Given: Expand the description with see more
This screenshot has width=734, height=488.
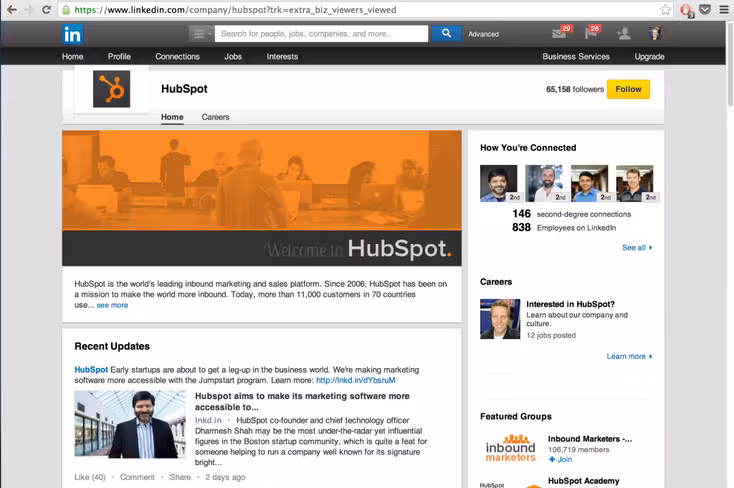Looking at the screenshot, I should click(x=112, y=305).
